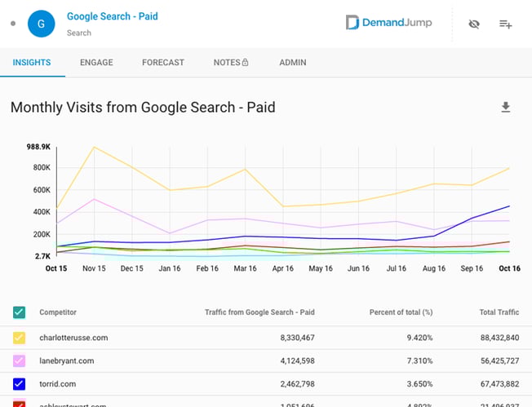Click the lanebryant.com competitor name
Image resolution: width=532 pixels, height=407 pixels.
pos(67,361)
